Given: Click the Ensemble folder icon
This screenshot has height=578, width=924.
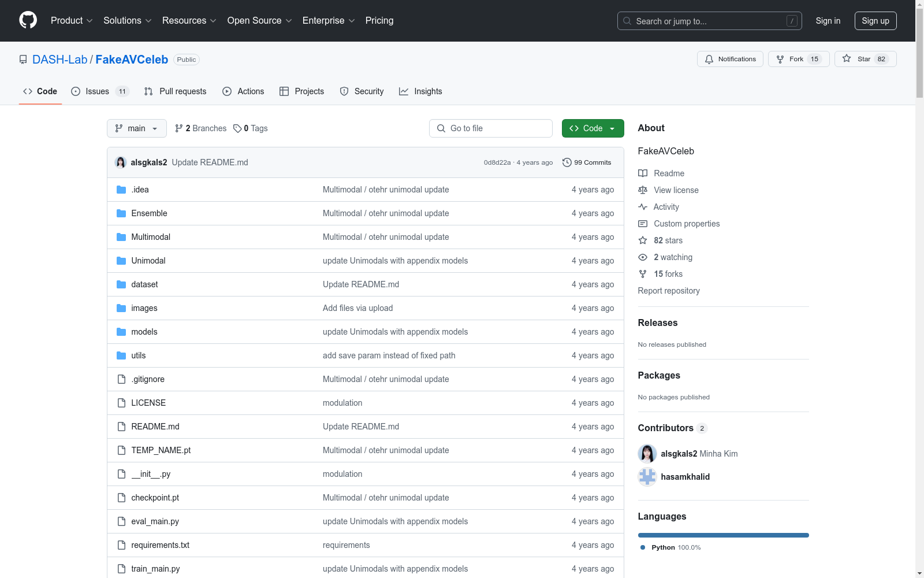Looking at the screenshot, I should point(121,213).
